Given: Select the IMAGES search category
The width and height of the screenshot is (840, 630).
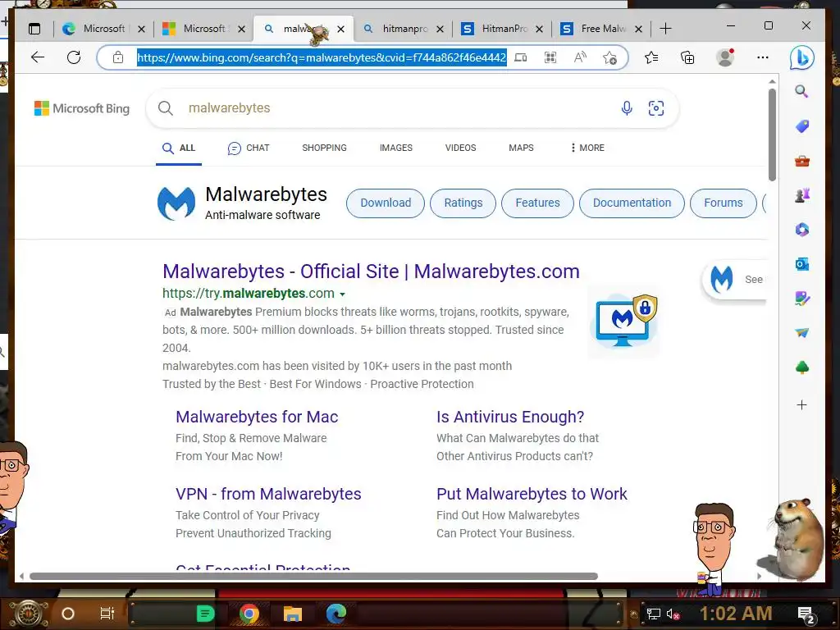Looking at the screenshot, I should click(x=396, y=148).
